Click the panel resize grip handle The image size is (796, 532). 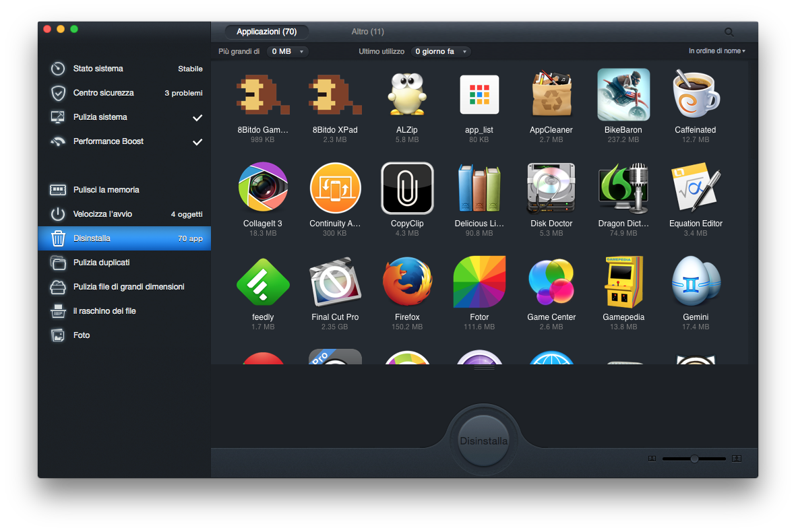[484, 368]
